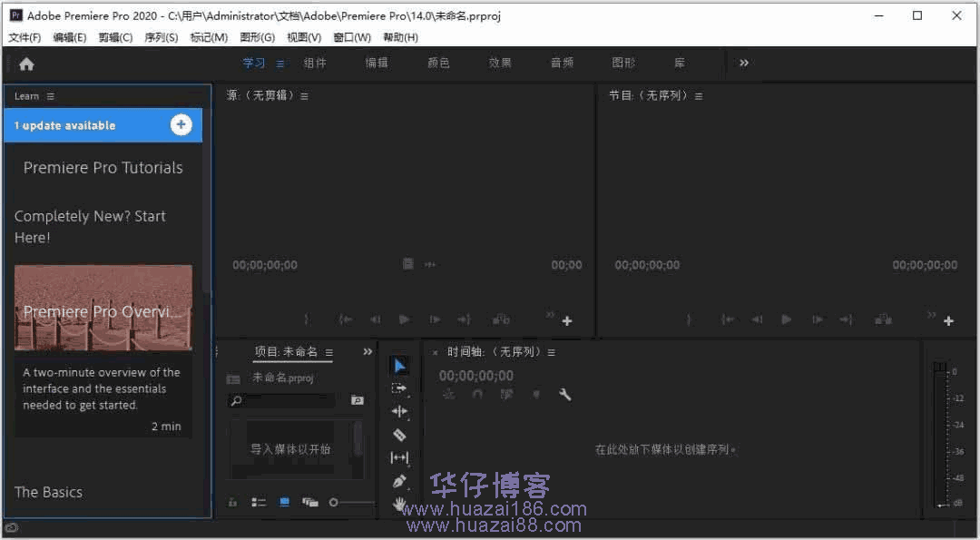Expand the update available plus button
980x540 pixels.
click(181, 124)
